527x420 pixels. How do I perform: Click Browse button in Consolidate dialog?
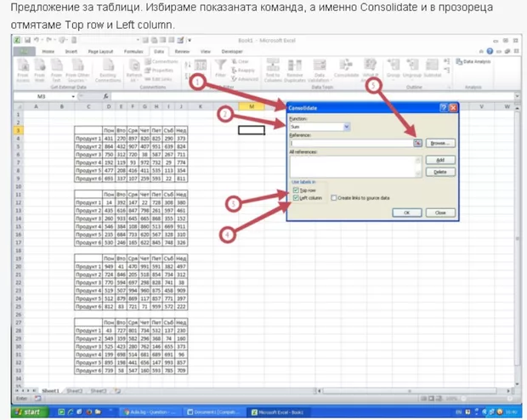tap(440, 143)
